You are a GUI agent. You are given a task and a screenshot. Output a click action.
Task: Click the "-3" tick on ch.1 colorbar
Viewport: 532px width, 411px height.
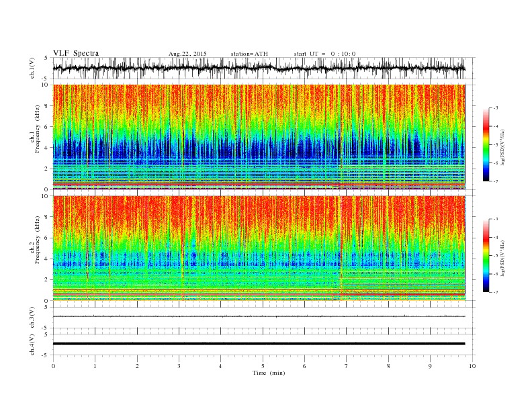pos(495,108)
